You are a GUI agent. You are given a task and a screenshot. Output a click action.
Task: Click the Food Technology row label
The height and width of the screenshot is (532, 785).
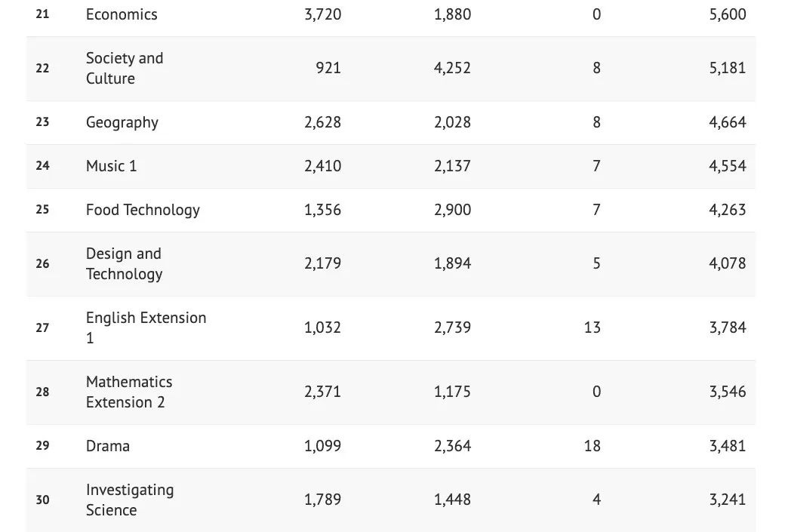coord(143,210)
